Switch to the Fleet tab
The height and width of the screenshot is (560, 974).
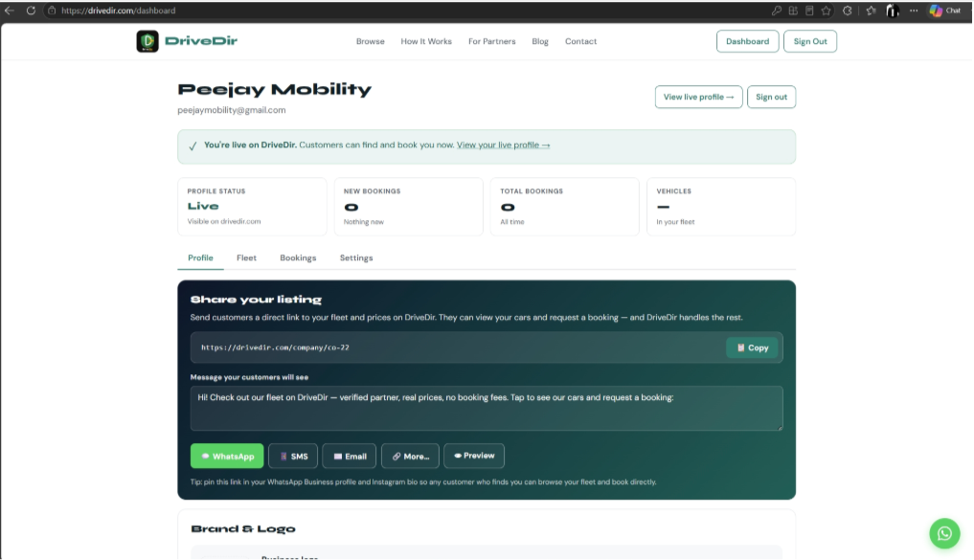click(246, 258)
